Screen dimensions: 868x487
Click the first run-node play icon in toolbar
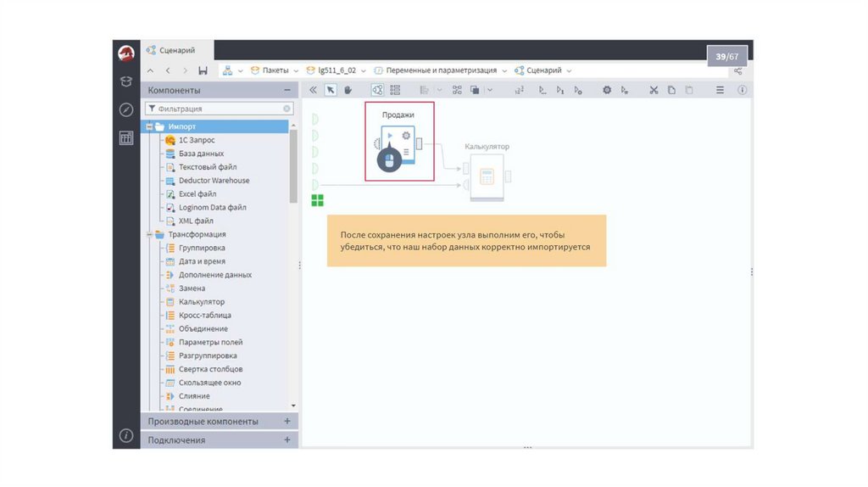point(542,90)
